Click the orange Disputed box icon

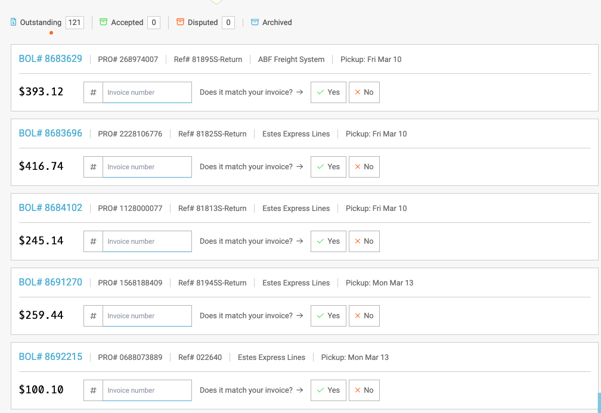click(x=180, y=22)
